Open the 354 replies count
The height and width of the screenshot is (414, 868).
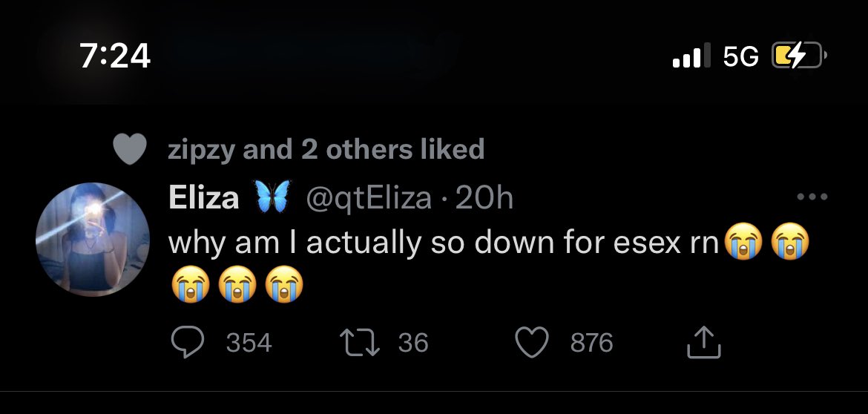point(249,343)
